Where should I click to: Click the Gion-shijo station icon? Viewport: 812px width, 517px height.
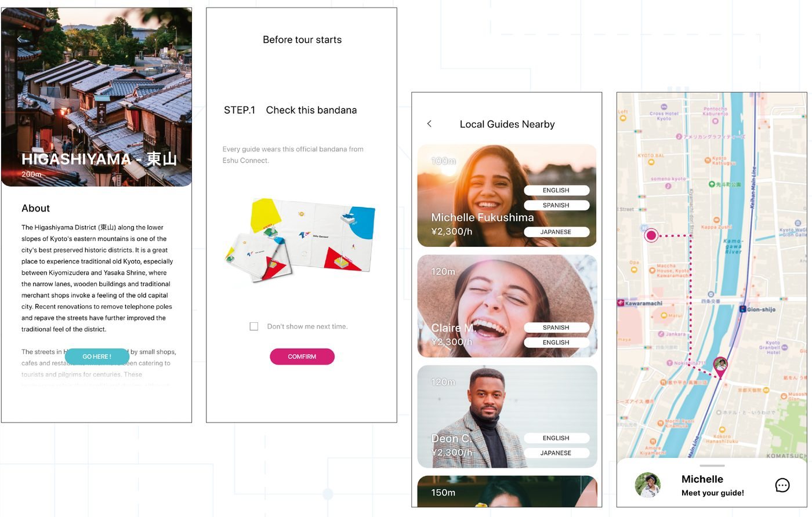[x=742, y=309]
